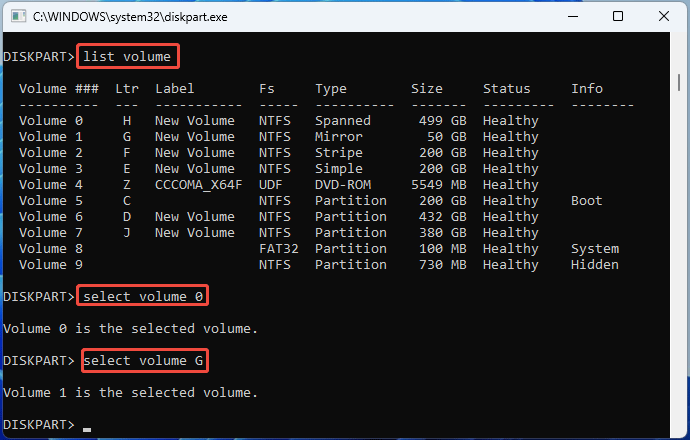
Task: Click the CCCOMA_X64F label in Volume 4
Action: [x=198, y=184]
